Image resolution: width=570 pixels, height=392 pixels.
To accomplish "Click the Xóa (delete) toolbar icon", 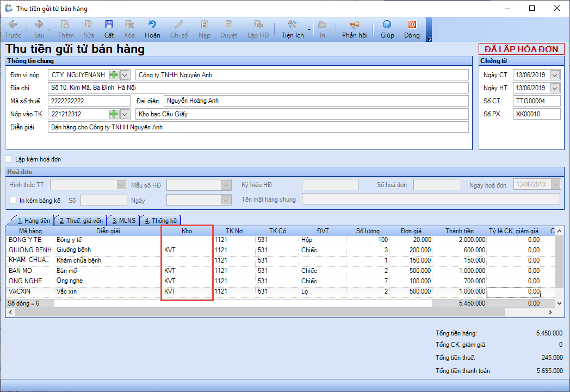I will point(129,29).
